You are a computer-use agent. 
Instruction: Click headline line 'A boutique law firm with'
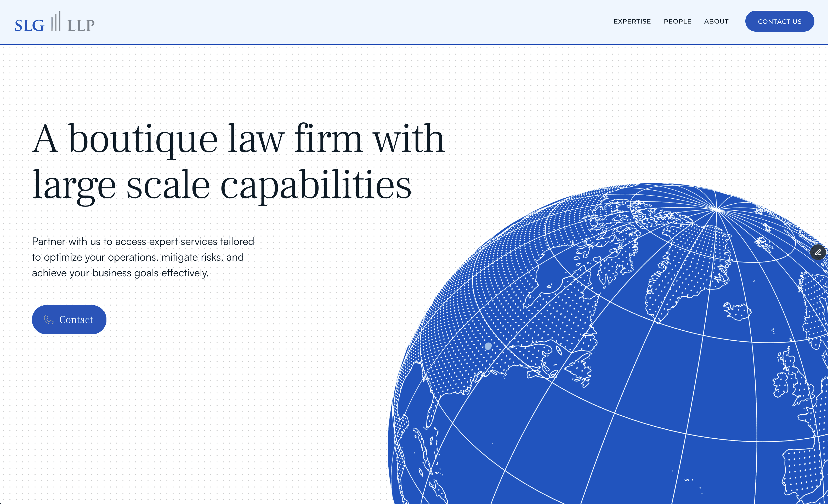[238, 139]
